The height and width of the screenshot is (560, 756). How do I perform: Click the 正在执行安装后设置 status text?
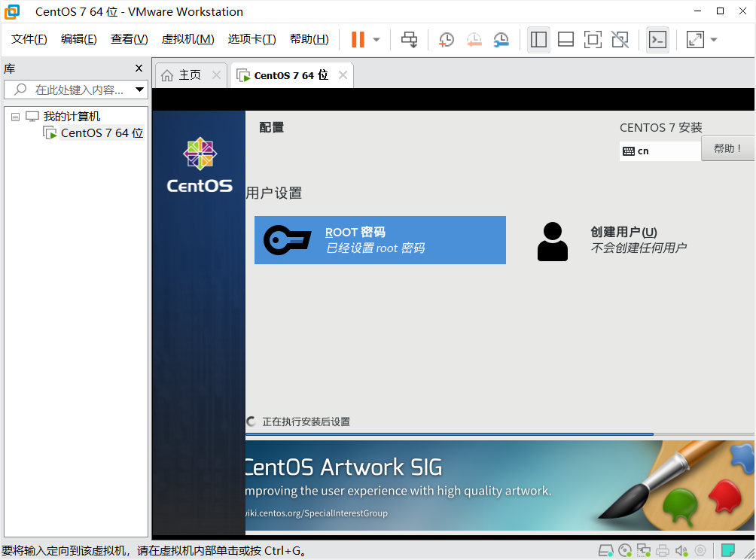pos(306,422)
